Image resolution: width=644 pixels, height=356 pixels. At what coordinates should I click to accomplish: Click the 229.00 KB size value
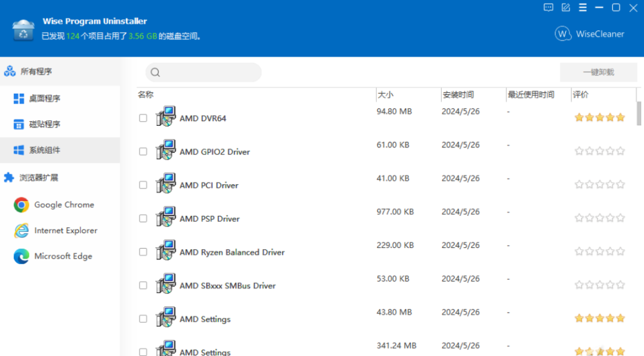395,246
